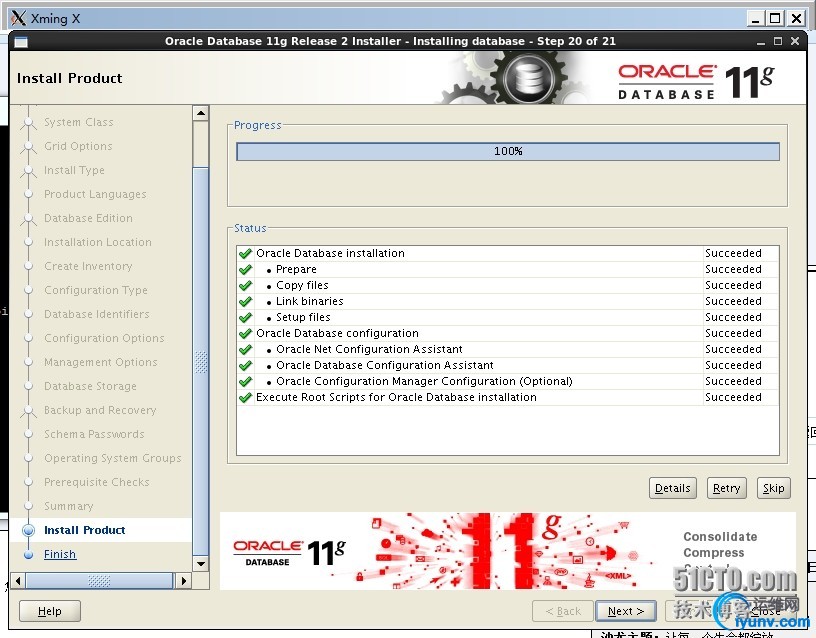
Task: Click the Skip button
Action: tap(773, 488)
